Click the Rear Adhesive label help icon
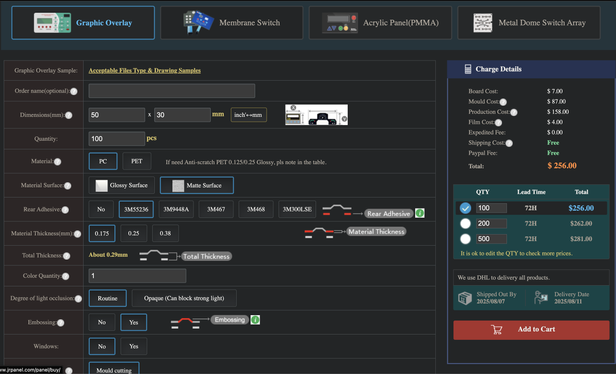Image resolution: width=616 pixels, height=374 pixels. (x=65, y=210)
